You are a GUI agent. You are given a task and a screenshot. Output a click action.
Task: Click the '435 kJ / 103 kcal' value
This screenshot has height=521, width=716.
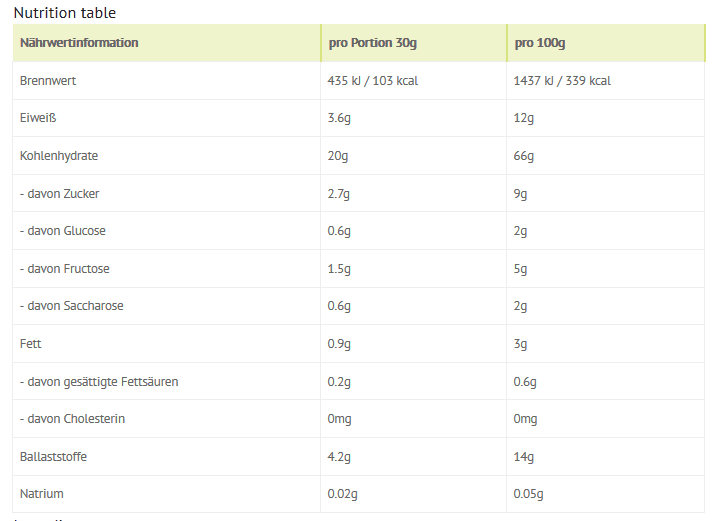click(x=372, y=81)
